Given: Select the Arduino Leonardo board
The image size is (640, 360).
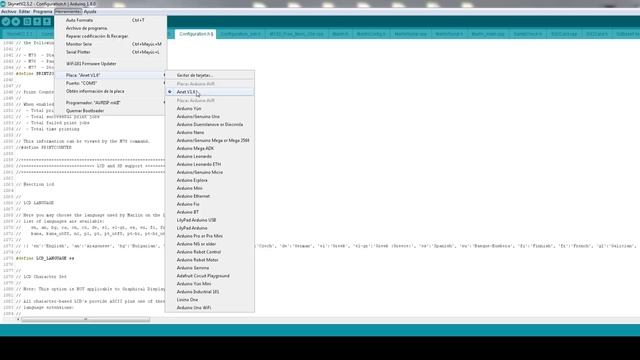Looking at the screenshot, I should tap(210, 156).
